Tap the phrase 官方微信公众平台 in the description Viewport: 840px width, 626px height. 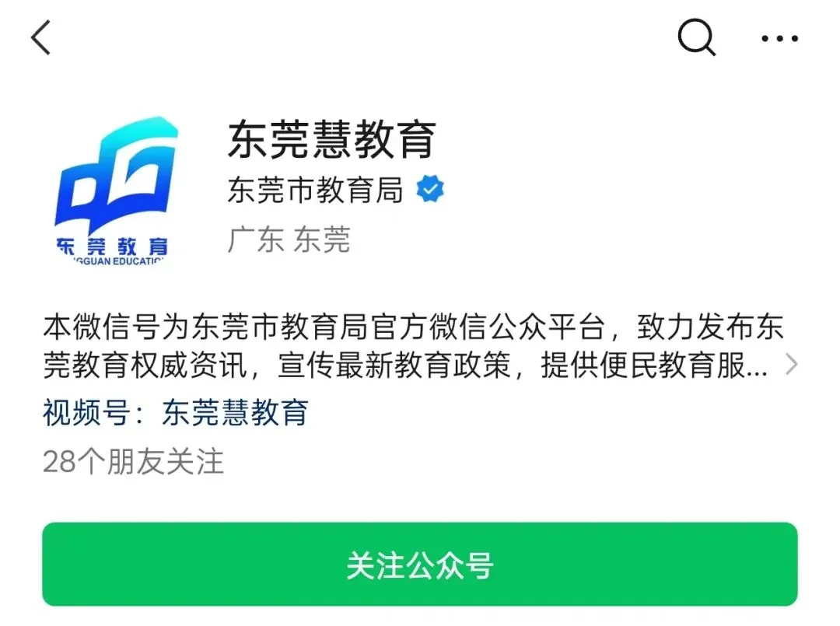click(x=488, y=327)
